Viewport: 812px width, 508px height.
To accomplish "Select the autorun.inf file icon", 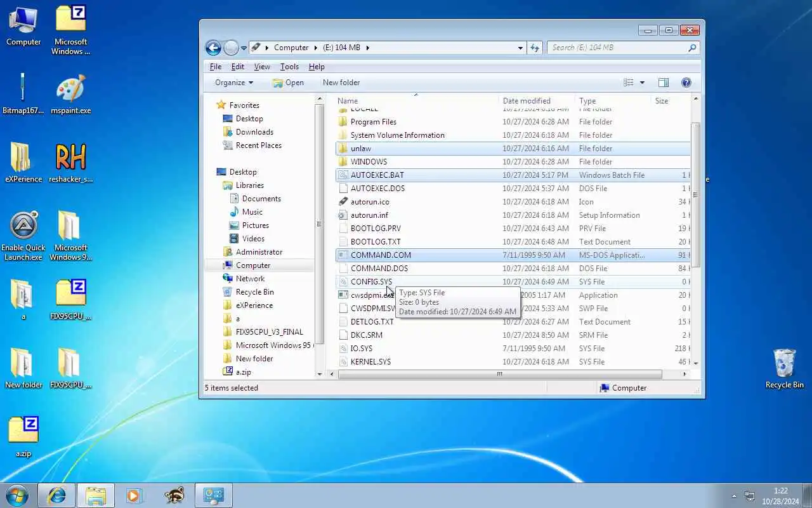I will (343, 215).
